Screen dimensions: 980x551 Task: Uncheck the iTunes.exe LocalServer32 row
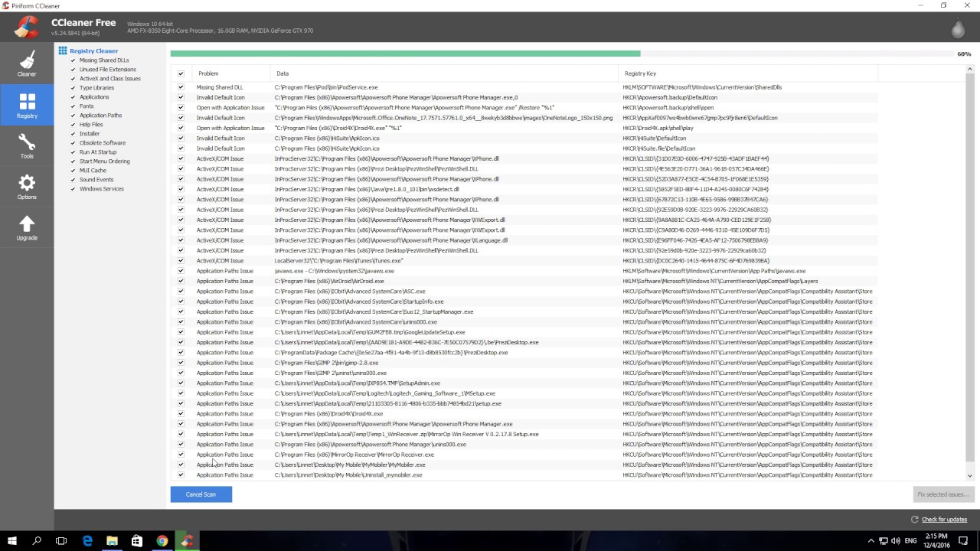point(181,261)
